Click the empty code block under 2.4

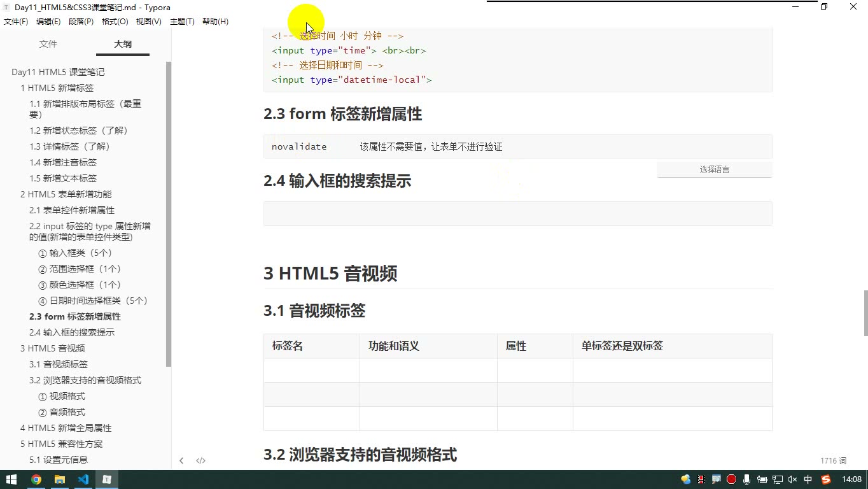coord(517,213)
